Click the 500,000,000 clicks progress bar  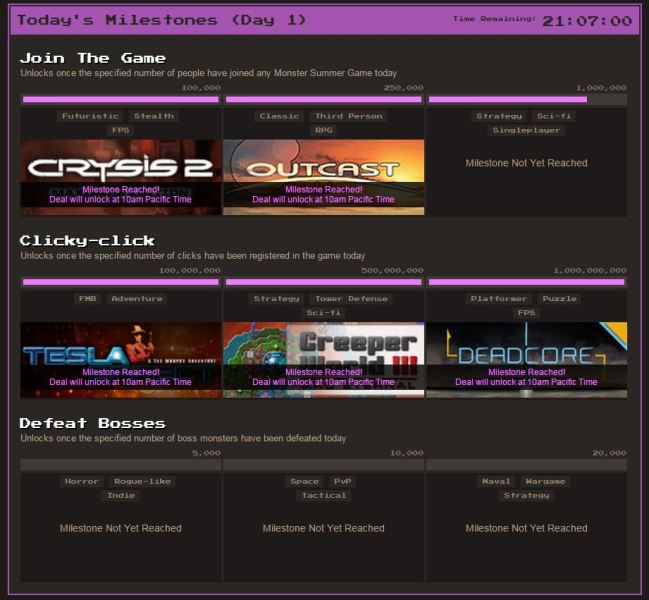tap(323, 282)
